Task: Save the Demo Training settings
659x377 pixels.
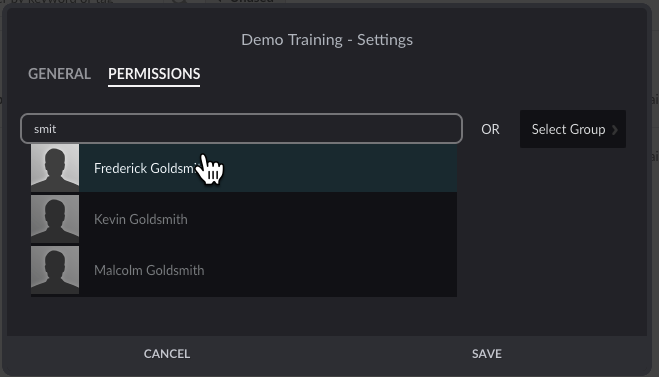Action: [x=487, y=354]
